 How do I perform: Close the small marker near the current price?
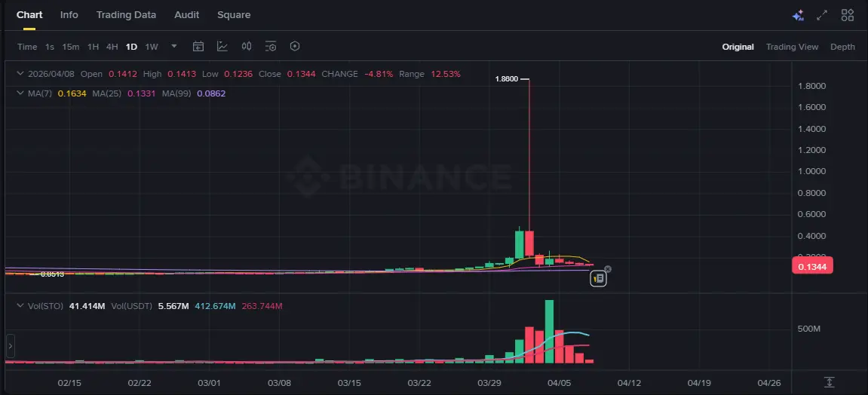[x=609, y=269]
